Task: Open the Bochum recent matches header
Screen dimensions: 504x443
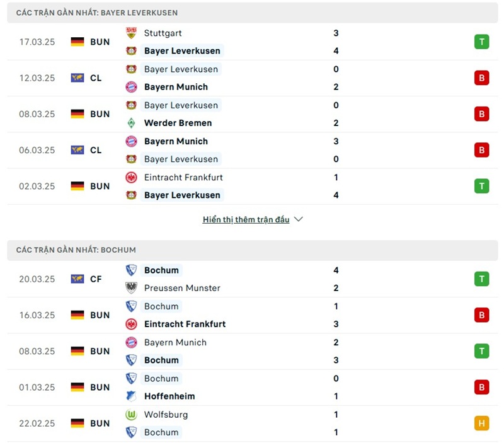Action: [76, 250]
